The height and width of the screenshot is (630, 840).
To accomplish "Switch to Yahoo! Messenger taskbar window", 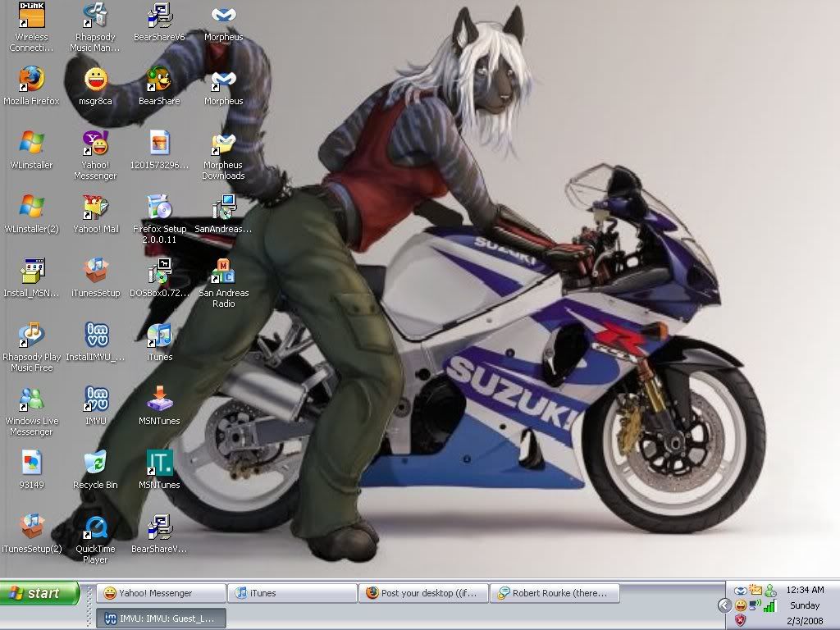I will click(161, 593).
